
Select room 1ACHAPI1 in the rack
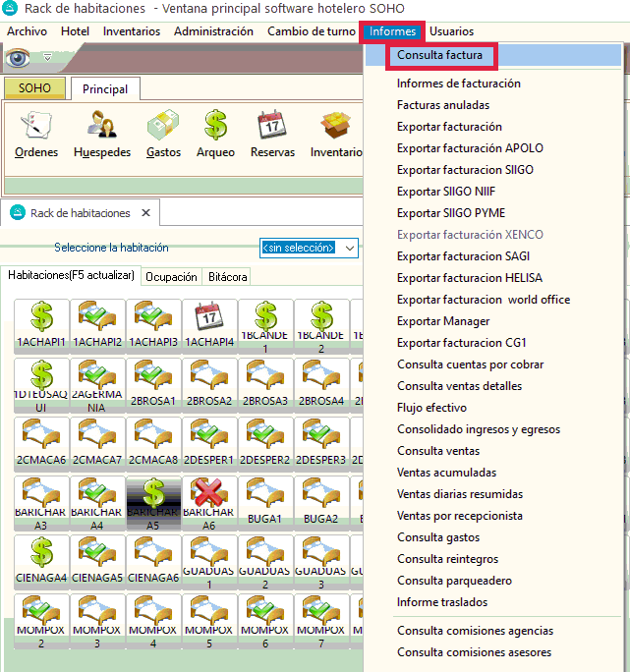click(41, 325)
